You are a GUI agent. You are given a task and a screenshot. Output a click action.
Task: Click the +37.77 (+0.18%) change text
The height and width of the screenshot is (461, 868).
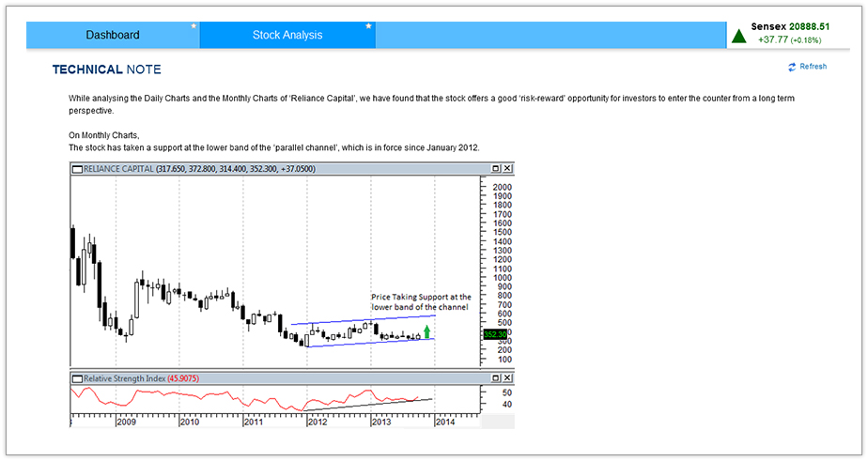(789, 39)
